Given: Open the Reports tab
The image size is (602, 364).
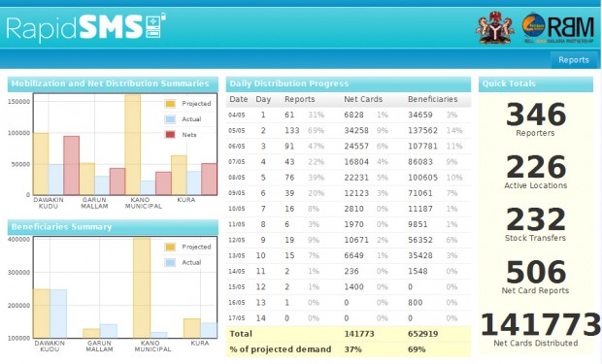Looking at the screenshot, I should (x=574, y=60).
